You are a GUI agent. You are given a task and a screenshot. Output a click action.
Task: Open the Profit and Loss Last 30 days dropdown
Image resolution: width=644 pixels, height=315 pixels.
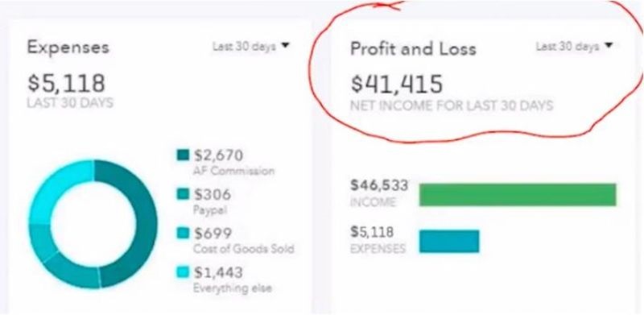574,47
